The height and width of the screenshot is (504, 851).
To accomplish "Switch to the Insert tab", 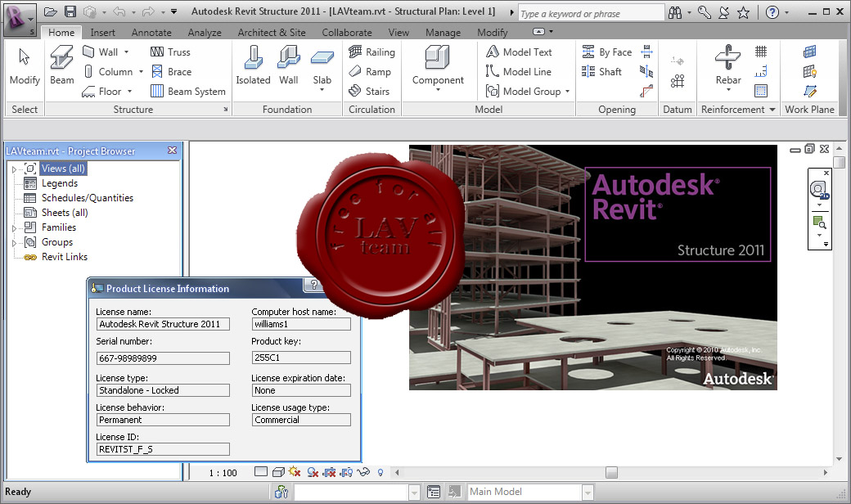I will coord(102,33).
